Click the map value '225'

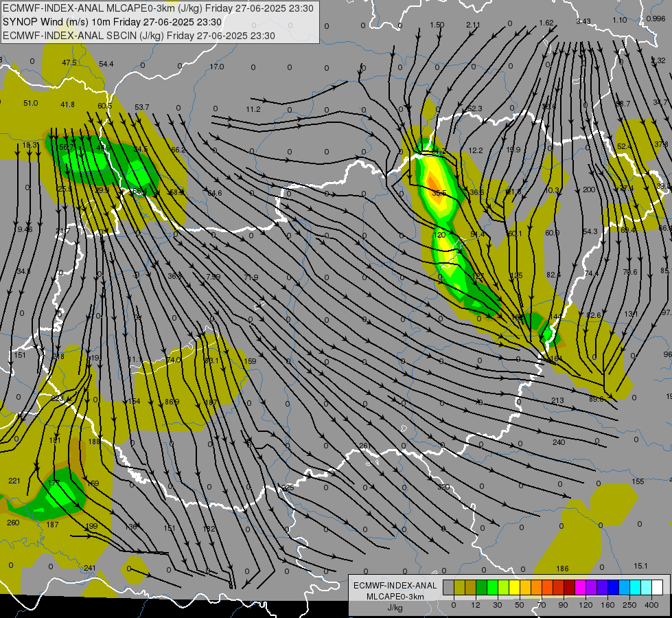pos(288,488)
